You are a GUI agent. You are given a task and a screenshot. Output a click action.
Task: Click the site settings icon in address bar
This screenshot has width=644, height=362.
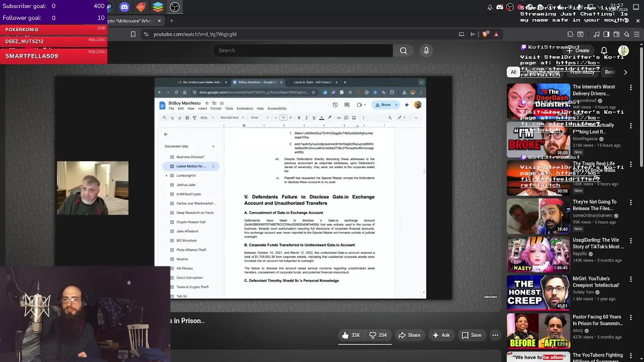coord(146,34)
